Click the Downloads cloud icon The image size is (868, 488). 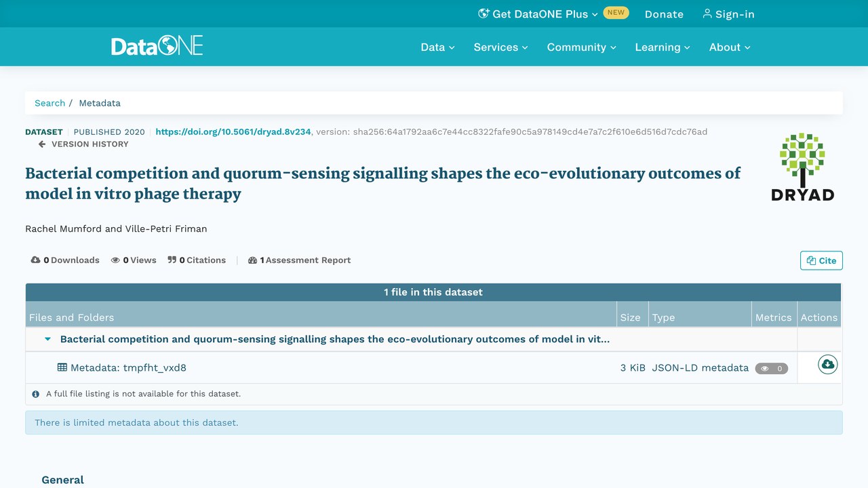36,260
